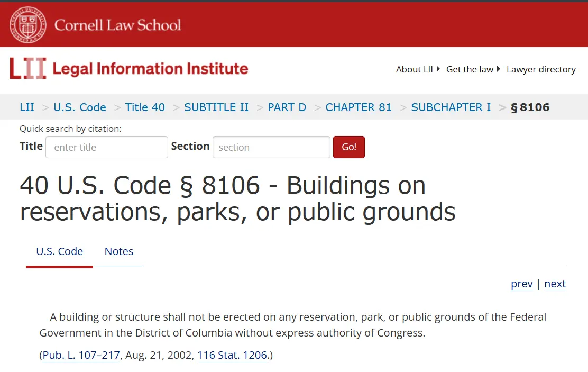588x372 pixels.
Task: Click the Cornell University seal logo
Action: point(29,24)
